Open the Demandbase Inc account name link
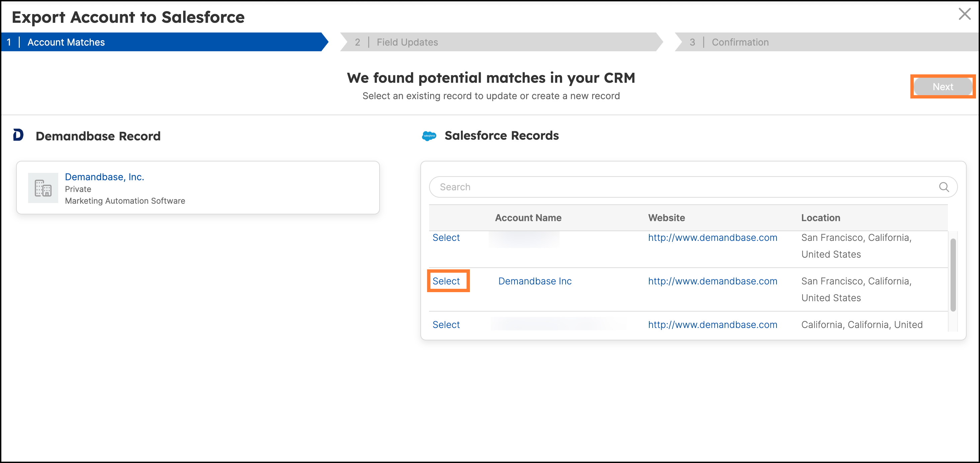This screenshot has height=463, width=980. coord(535,281)
